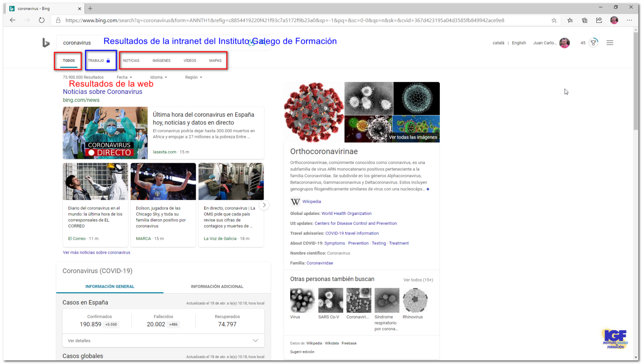The image size is (642, 364).
Task: Click Ver más noticias sobre coronavirus
Action: (x=96, y=253)
